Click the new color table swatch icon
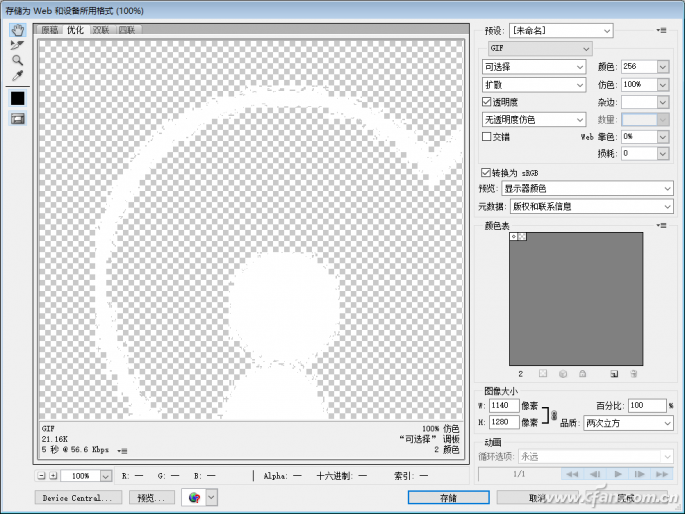Screen dimensions: 685x514 (614, 373)
